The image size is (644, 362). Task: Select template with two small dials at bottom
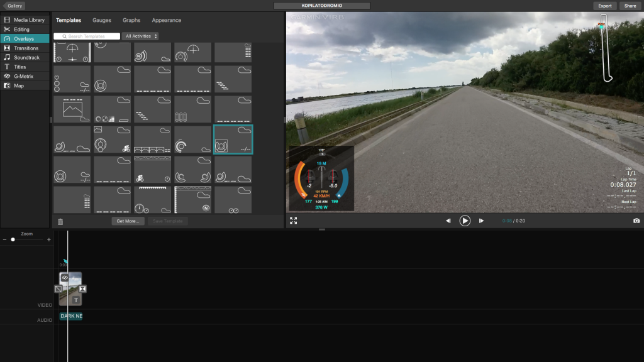click(x=233, y=199)
